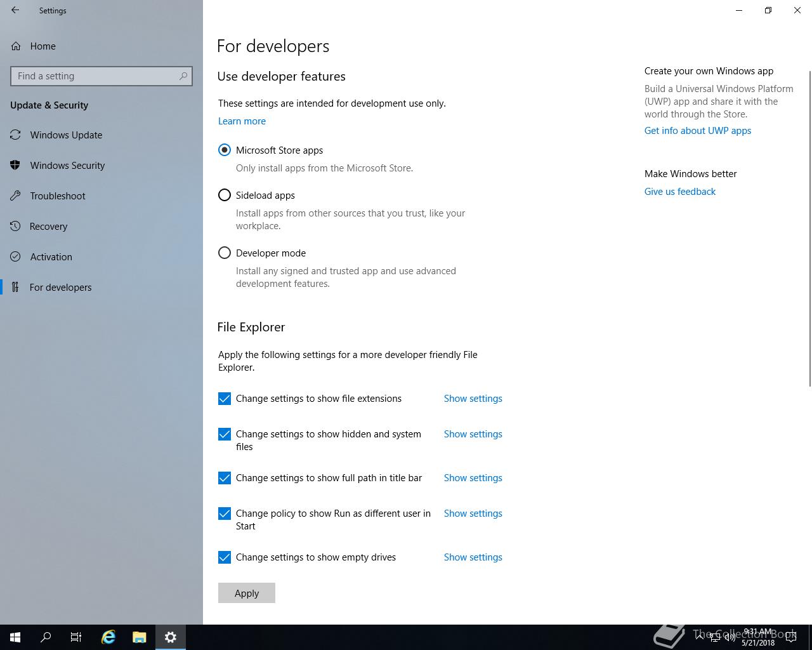The image size is (812, 650).
Task: Restore down the Settings window
Action: click(x=768, y=10)
